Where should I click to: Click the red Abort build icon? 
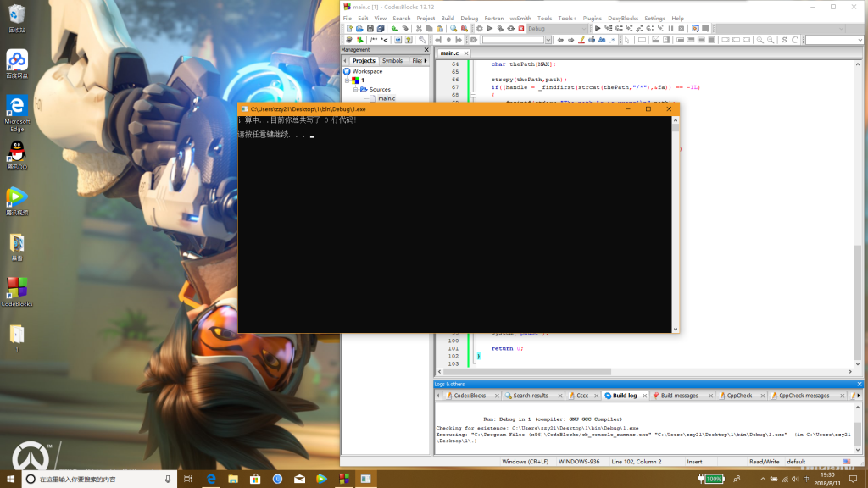pyautogui.click(x=521, y=29)
